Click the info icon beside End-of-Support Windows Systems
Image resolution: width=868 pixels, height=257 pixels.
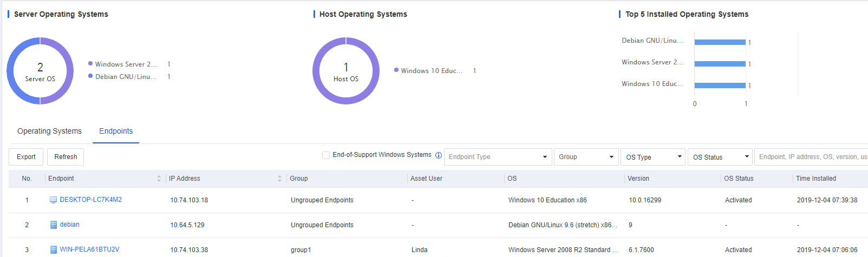point(439,155)
